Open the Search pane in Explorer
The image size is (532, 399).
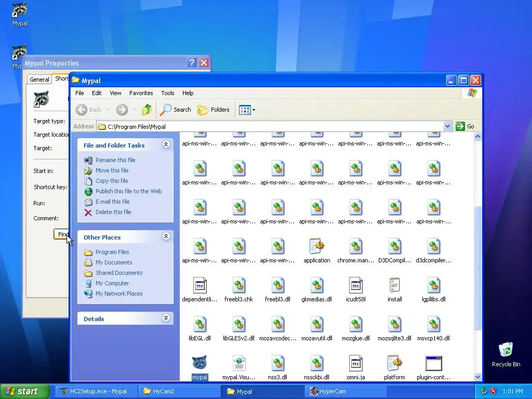[176, 110]
